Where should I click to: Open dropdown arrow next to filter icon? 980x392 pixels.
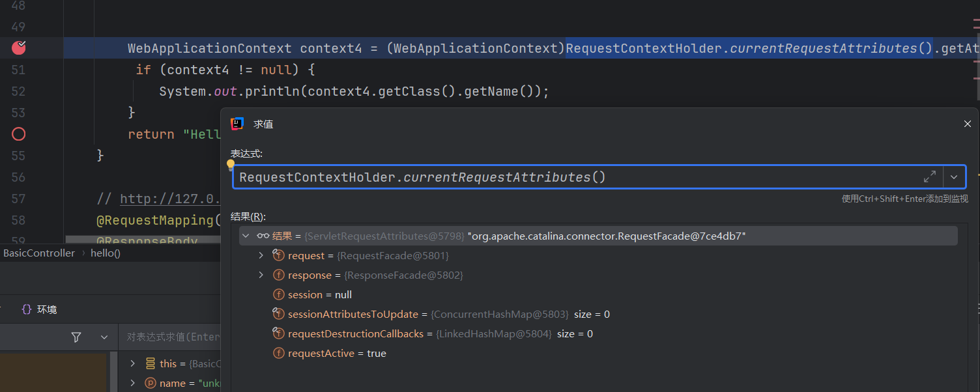(104, 337)
